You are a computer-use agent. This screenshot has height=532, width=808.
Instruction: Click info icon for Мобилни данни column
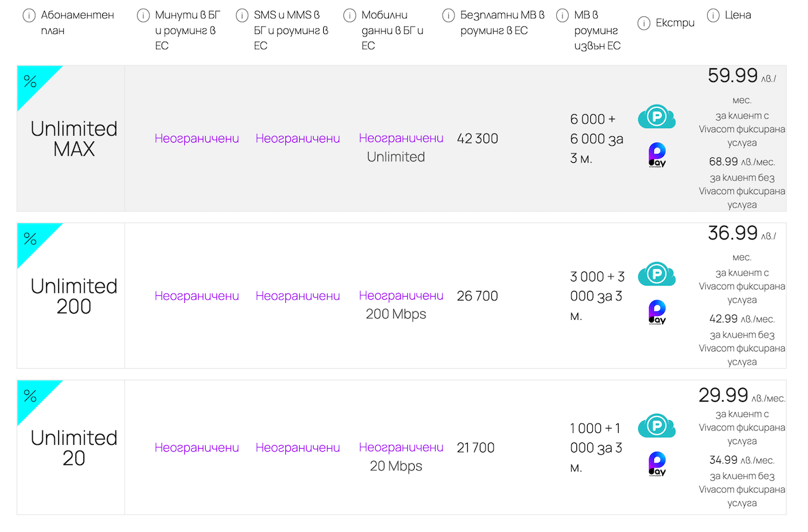350,16
